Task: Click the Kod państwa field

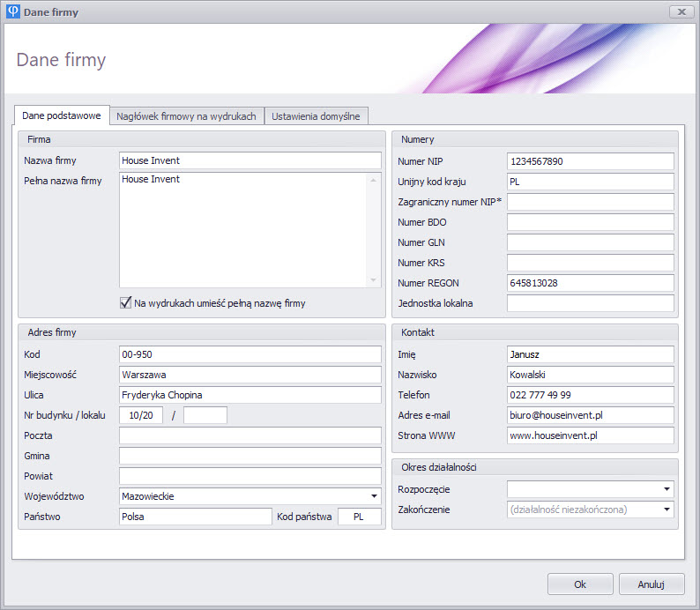Action: pos(359,517)
